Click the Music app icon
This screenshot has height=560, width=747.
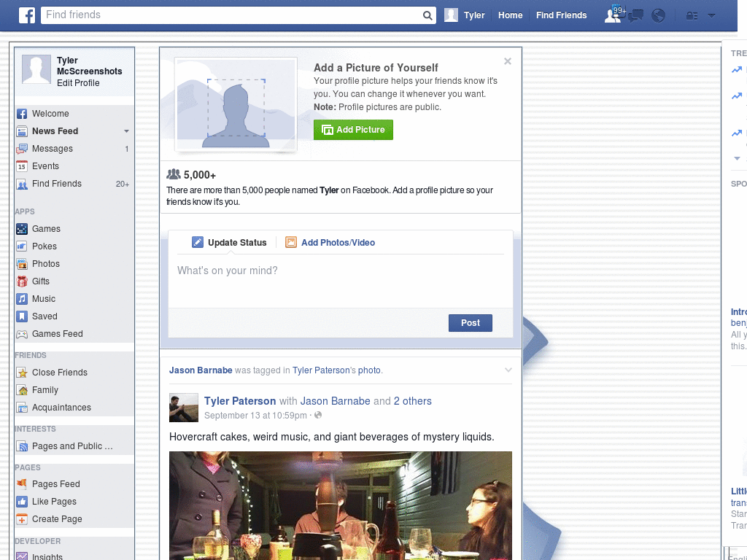point(22,299)
